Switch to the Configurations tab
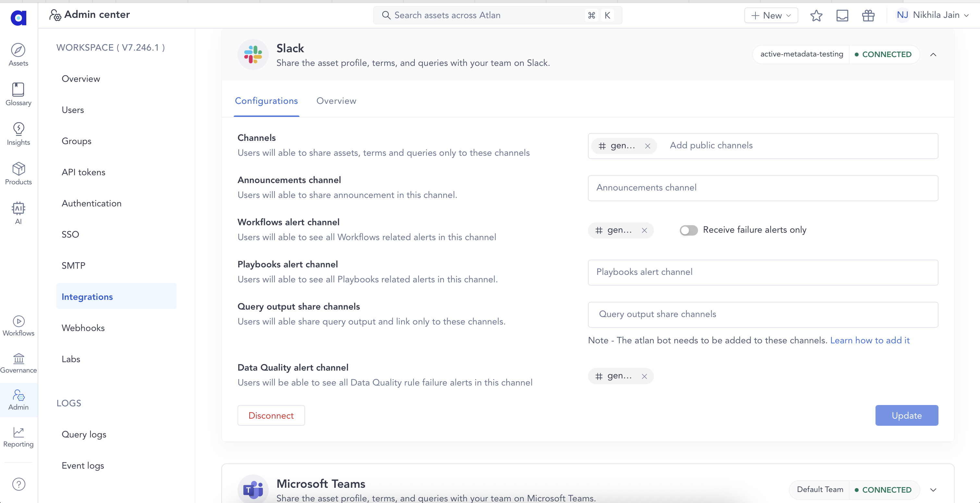This screenshot has width=980, height=503. point(266,101)
